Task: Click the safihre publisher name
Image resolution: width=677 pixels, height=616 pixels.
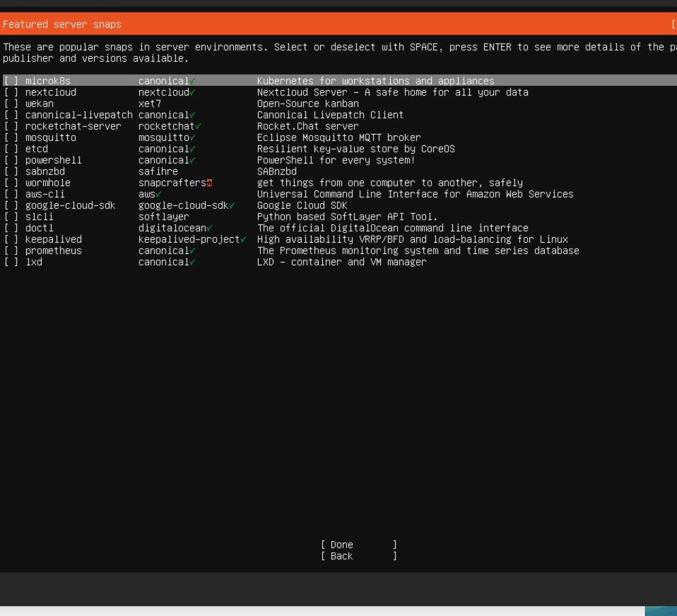Action: 158,172
